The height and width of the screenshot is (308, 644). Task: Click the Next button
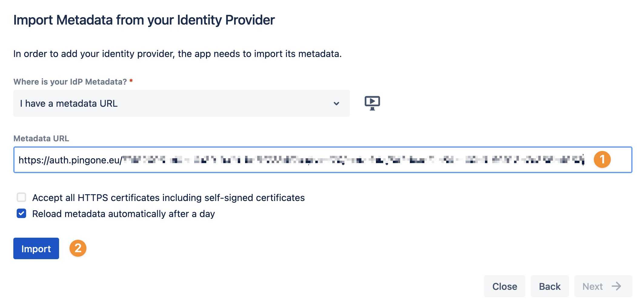(603, 286)
